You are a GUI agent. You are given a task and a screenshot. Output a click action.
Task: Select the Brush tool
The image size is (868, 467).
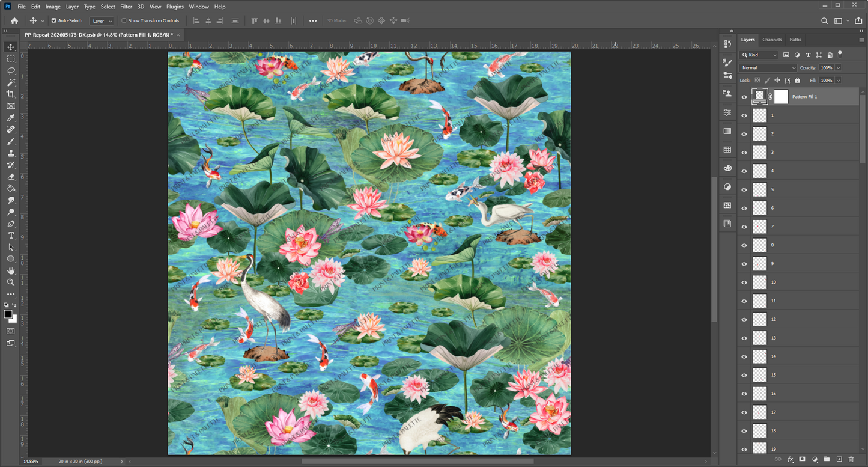click(11, 141)
